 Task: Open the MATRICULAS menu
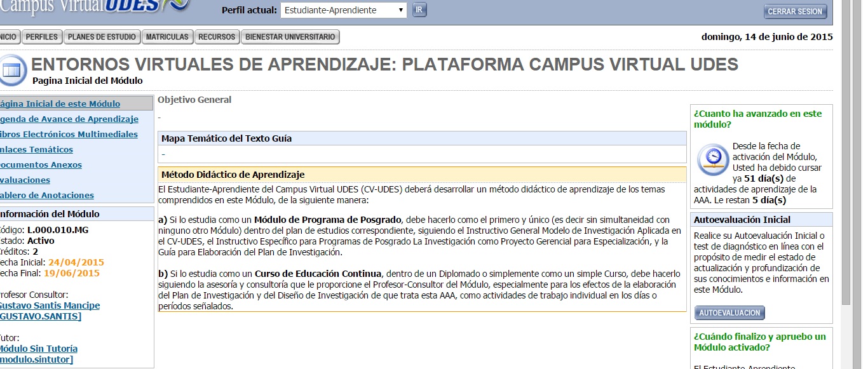pos(167,36)
